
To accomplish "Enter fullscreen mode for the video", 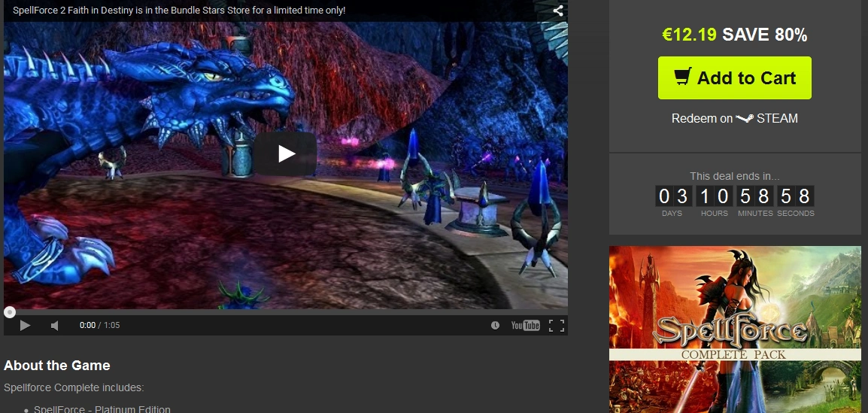I will tap(557, 326).
